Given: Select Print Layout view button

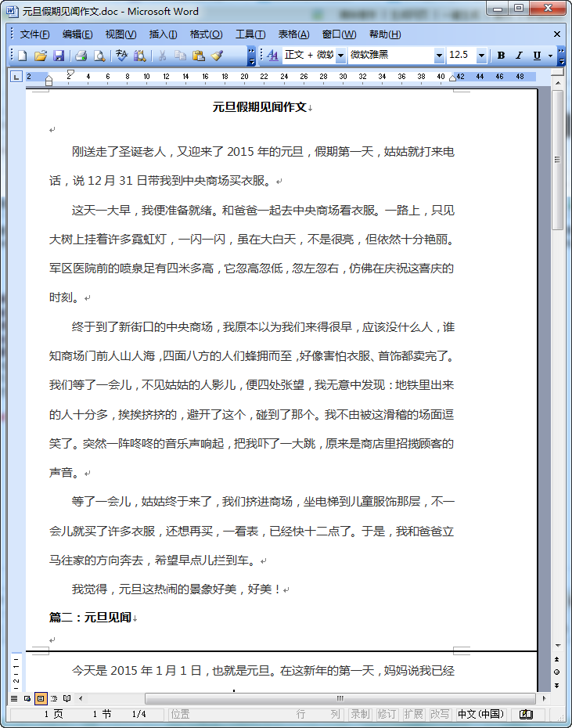Looking at the screenshot, I should 41,698.
